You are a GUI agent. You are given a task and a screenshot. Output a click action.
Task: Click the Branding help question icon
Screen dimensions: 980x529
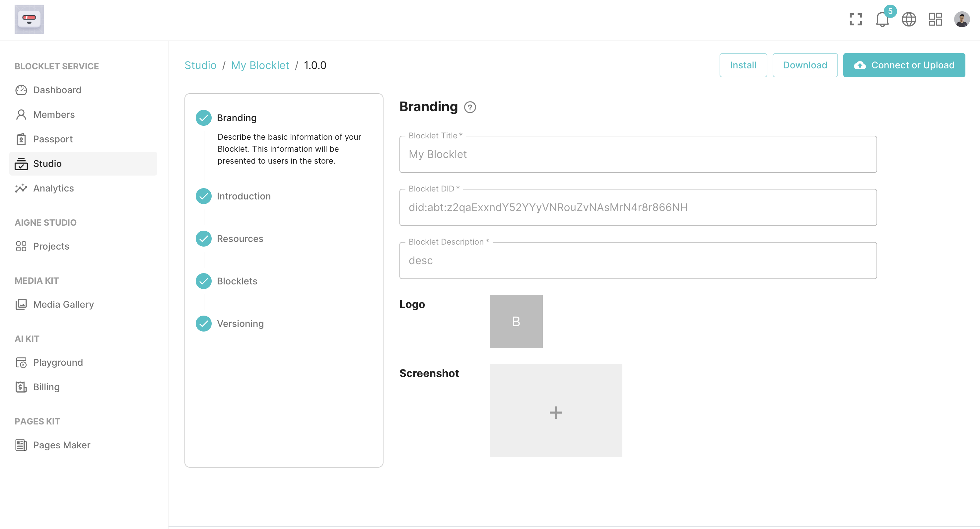470,107
